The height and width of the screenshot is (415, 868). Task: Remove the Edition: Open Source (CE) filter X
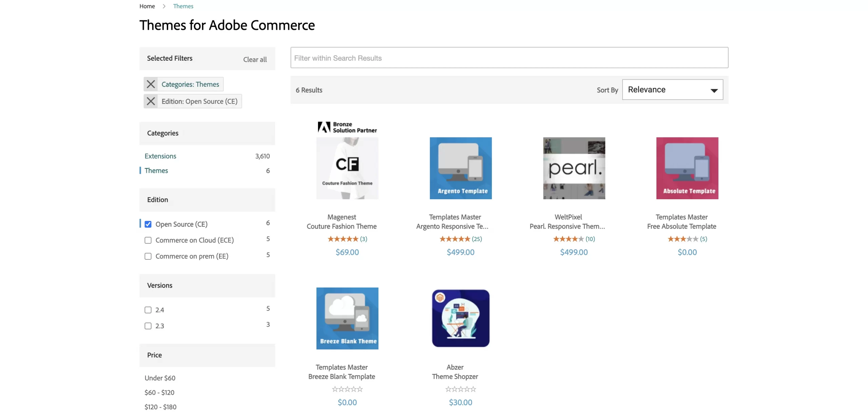151,101
